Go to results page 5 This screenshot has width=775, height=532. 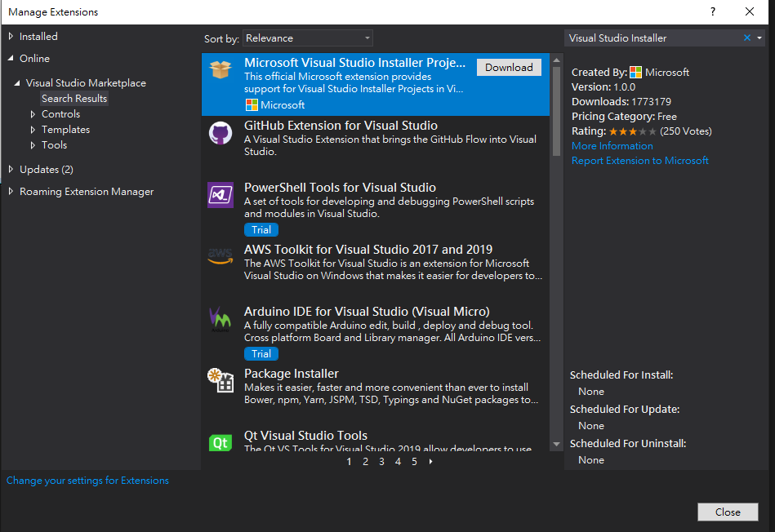[414, 461]
